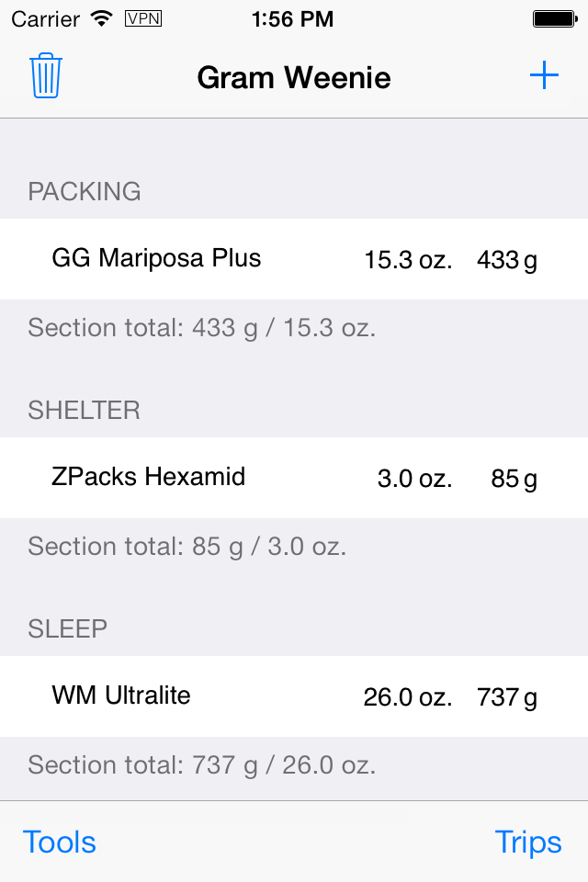The height and width of the screenshot is (882, 588).
Task: Tap the 15.3 oz. weight value
Action: click(408, 260)
